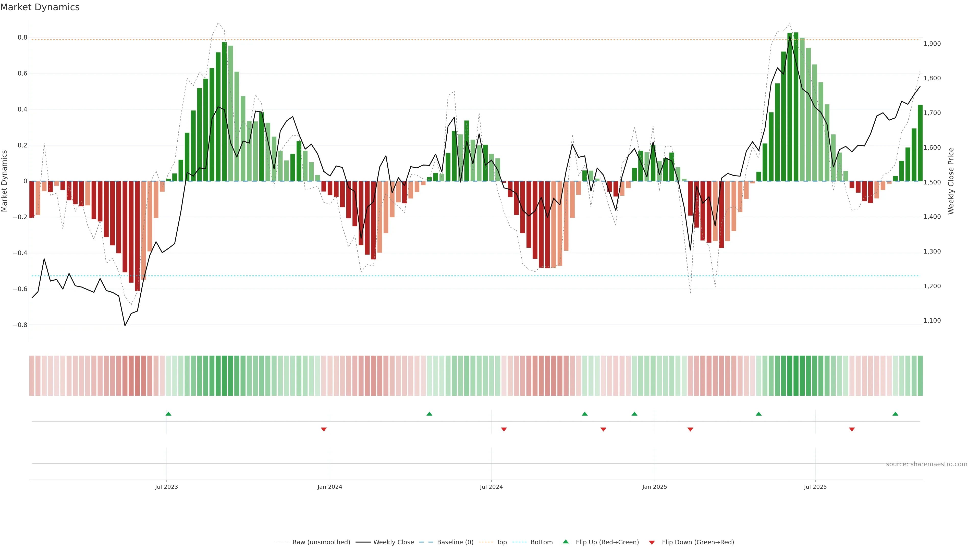980x551 pixels.
Task: Hide the Bottom threshold line via legend
Action: click(541, 542)
